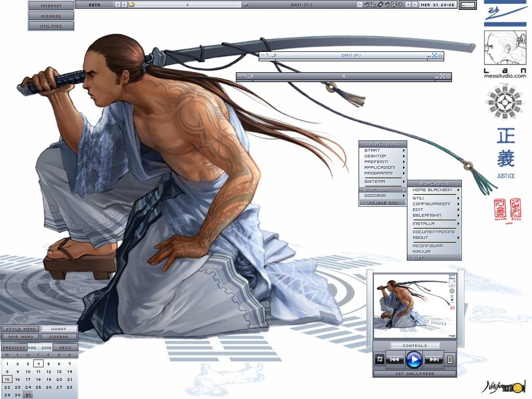Skip to next wallpaper in the player
Image resolution: width=532 pixels, height=399 pixels.
(434, 360)
